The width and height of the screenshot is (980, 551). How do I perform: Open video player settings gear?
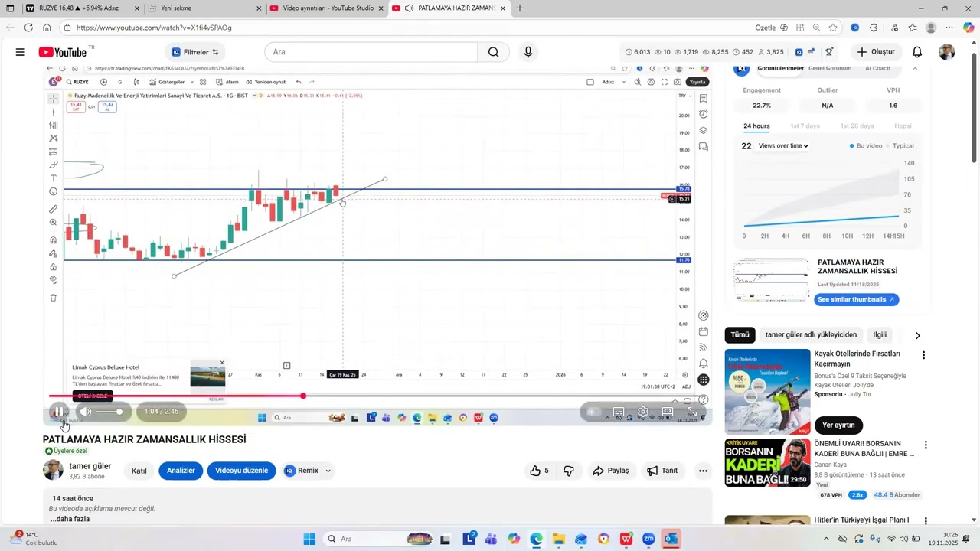[x=643, y=412]
